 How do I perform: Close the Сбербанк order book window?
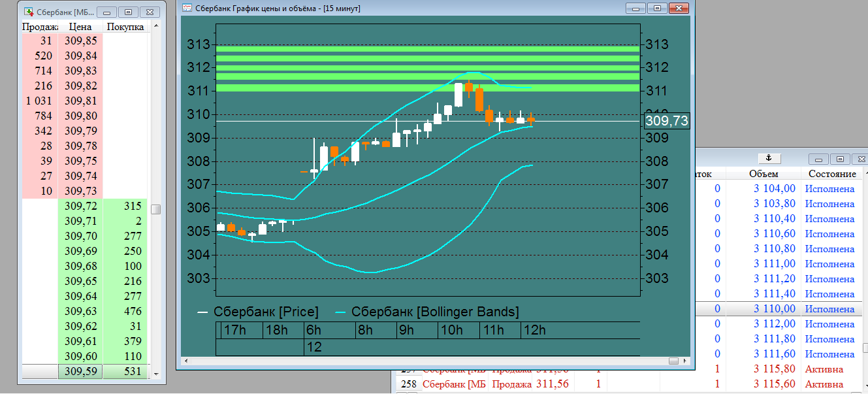click(x=150, y=12)
